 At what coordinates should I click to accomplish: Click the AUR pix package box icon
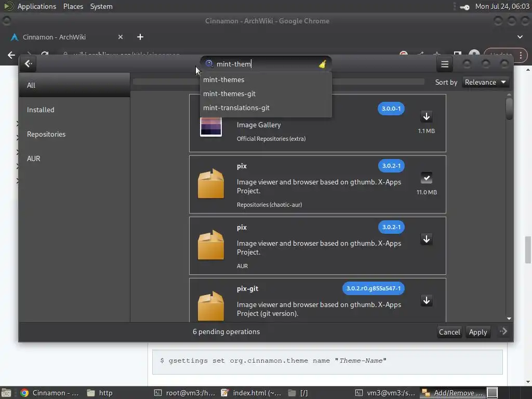coord(211,245)
